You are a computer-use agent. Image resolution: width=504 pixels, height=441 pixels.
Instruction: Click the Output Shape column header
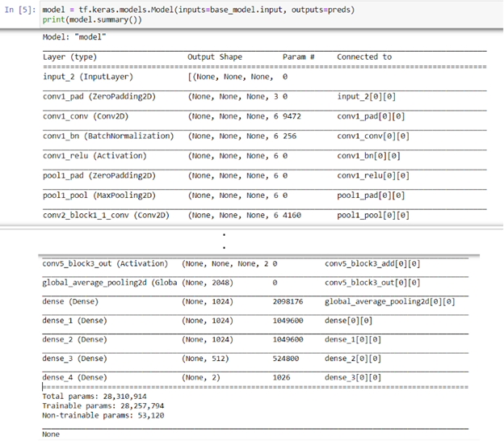point(215,57)
